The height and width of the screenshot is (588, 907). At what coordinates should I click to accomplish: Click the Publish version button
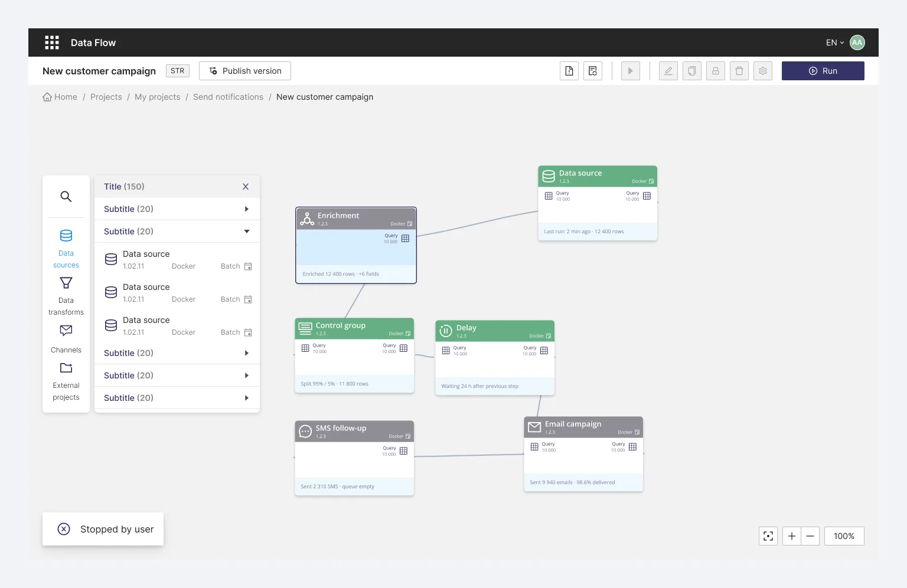[245, 71]
